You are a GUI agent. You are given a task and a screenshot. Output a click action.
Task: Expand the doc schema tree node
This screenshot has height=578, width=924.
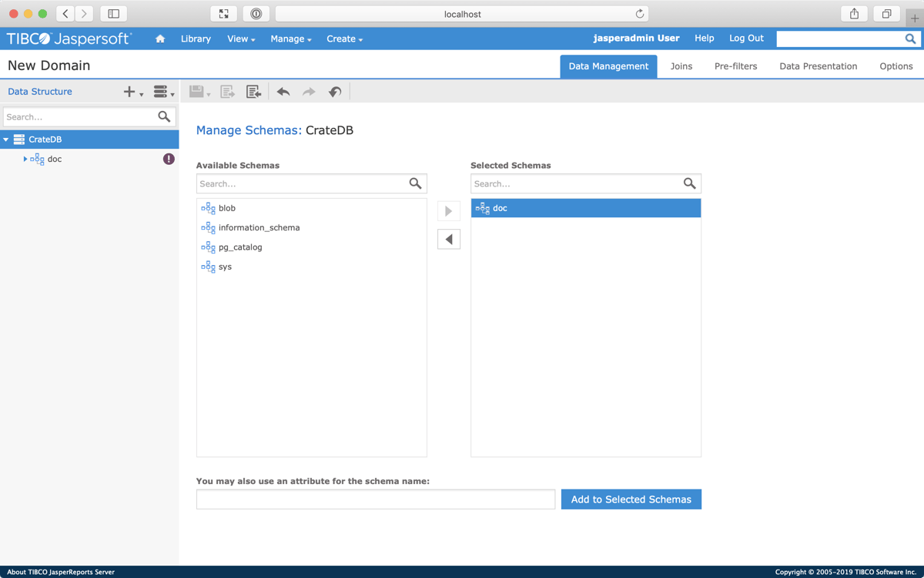pos(25,159)
